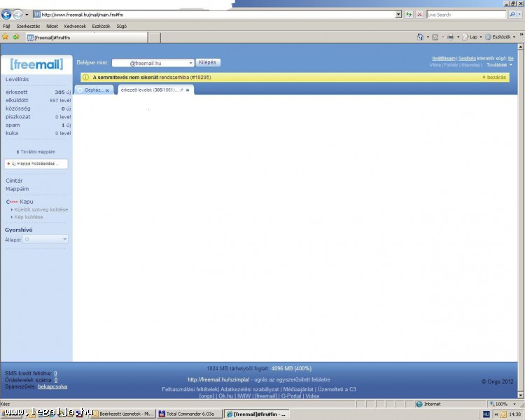
Task: Open the Kedvencek menu
Action: [x=74, y=26]
